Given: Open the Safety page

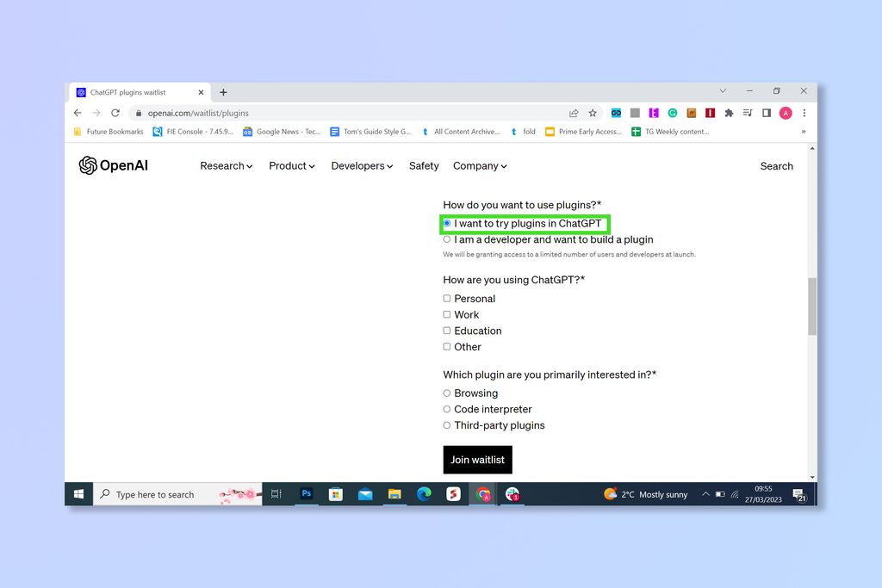Looking at the screenshot, I should [424, 166].
